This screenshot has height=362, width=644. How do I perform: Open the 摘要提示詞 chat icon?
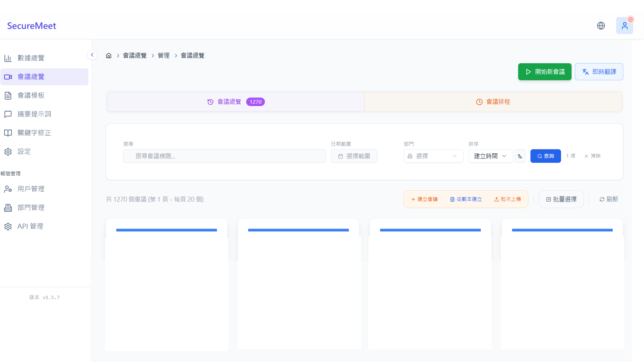(8, 114)
